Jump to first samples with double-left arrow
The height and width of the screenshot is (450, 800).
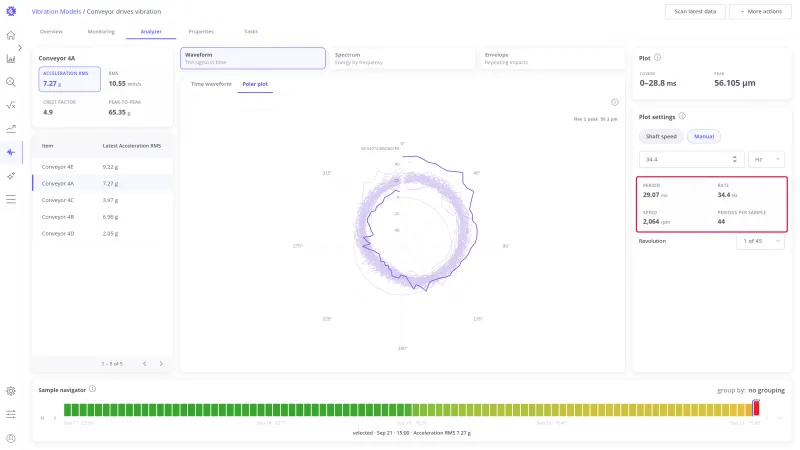coord(42,418)
